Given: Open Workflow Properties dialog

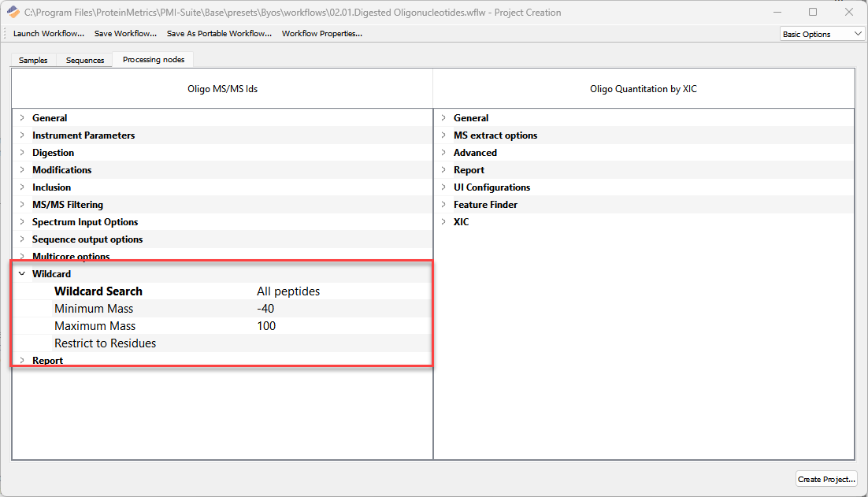Looking at the screenshot, I should [x=321, y=34].
